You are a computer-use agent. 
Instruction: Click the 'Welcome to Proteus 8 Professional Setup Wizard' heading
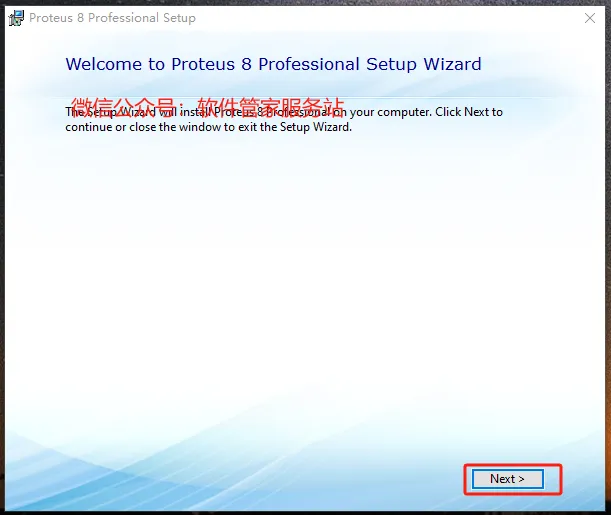(x=273, y=64)
